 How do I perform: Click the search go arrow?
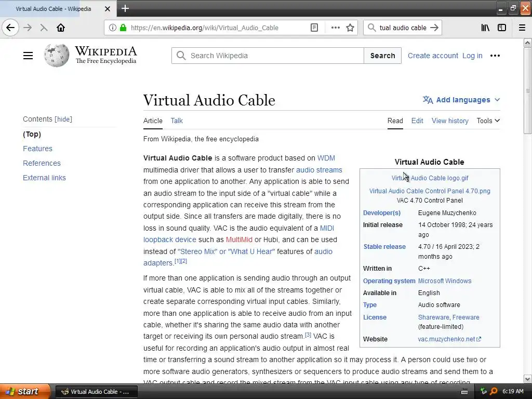(x=434, y=28)
